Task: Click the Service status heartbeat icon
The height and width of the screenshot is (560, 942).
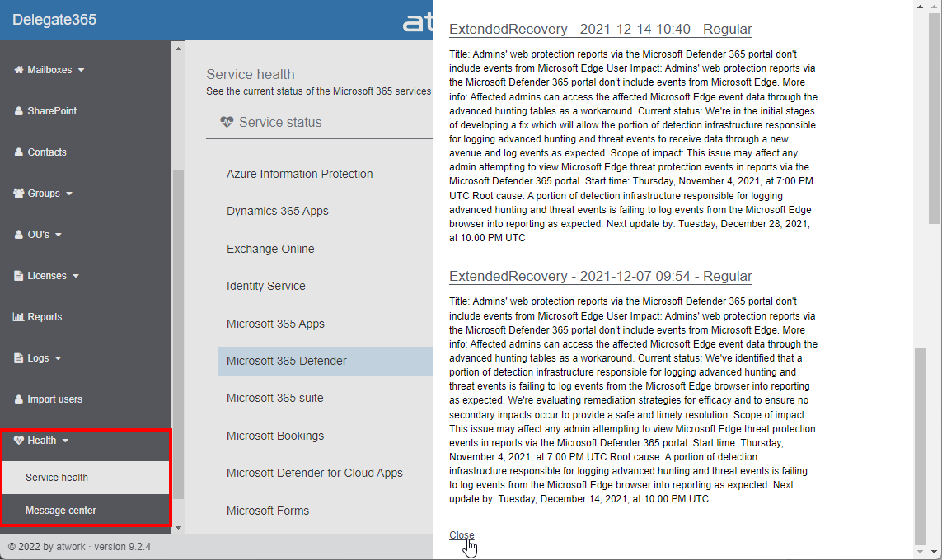Action: pos(227,123)
